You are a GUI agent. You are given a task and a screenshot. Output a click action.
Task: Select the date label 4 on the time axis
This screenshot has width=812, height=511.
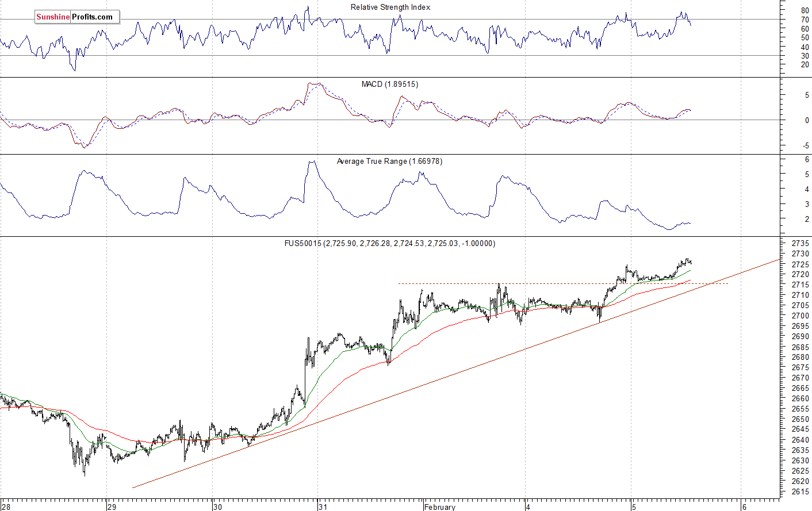click(528, 507)
